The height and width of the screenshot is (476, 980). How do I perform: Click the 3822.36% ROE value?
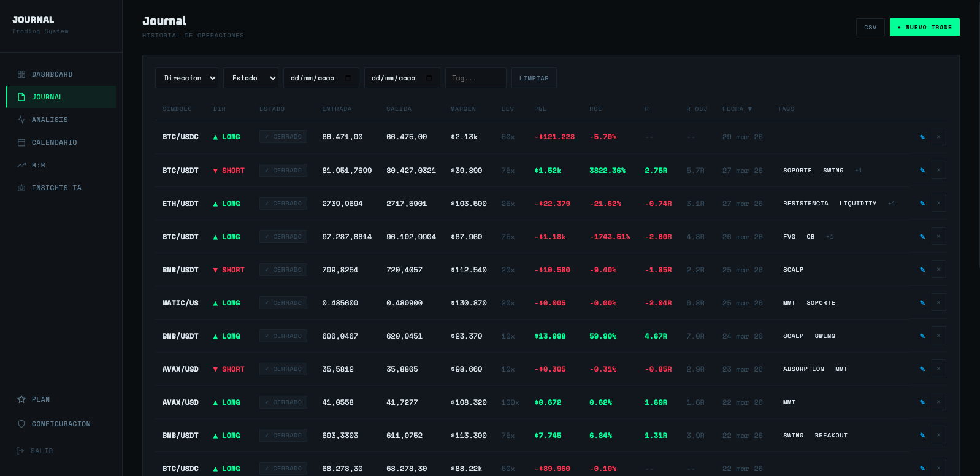tap(607, 170)
